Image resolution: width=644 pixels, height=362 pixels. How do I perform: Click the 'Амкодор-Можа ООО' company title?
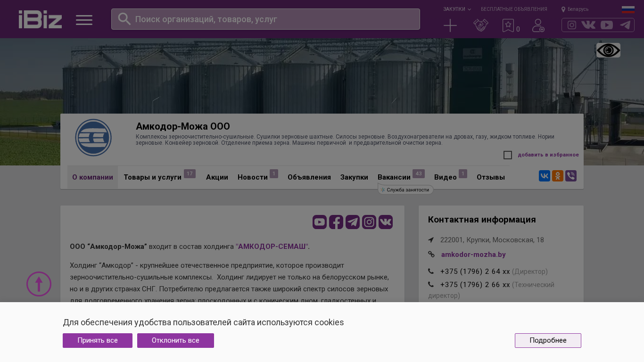pos(183,126)
